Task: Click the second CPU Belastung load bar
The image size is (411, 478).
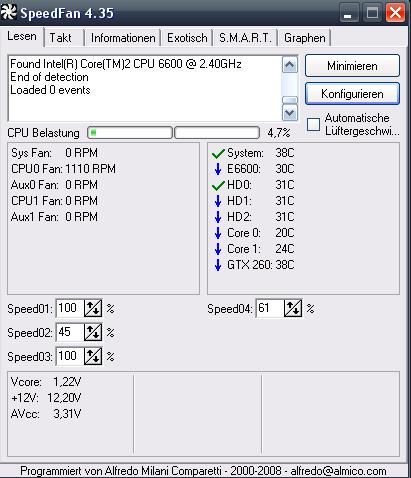Action: [217, 133]
